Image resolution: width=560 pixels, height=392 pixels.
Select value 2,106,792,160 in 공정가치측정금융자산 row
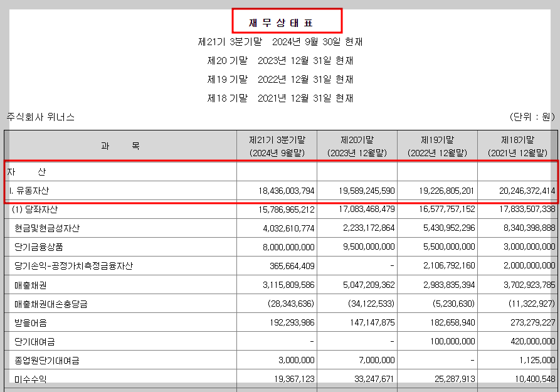[449, 265]
